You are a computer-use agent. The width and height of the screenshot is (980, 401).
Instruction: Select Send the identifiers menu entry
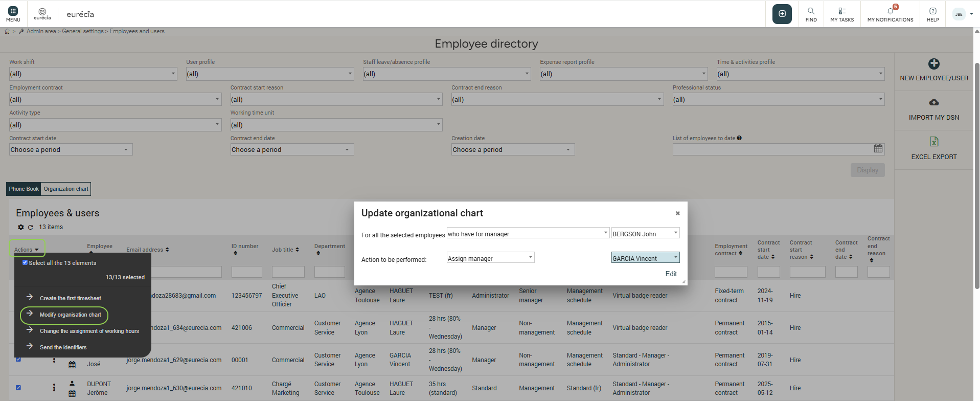(x=63, y=347)
